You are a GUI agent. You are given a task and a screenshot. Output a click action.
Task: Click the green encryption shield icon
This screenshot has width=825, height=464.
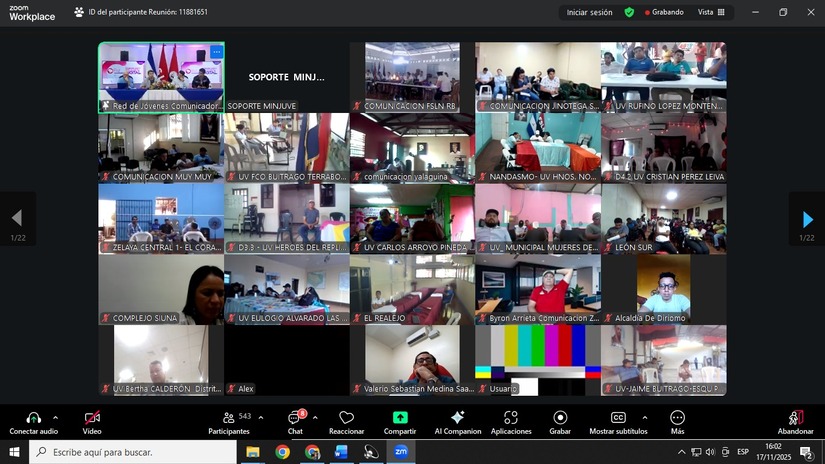click(629, 12)
